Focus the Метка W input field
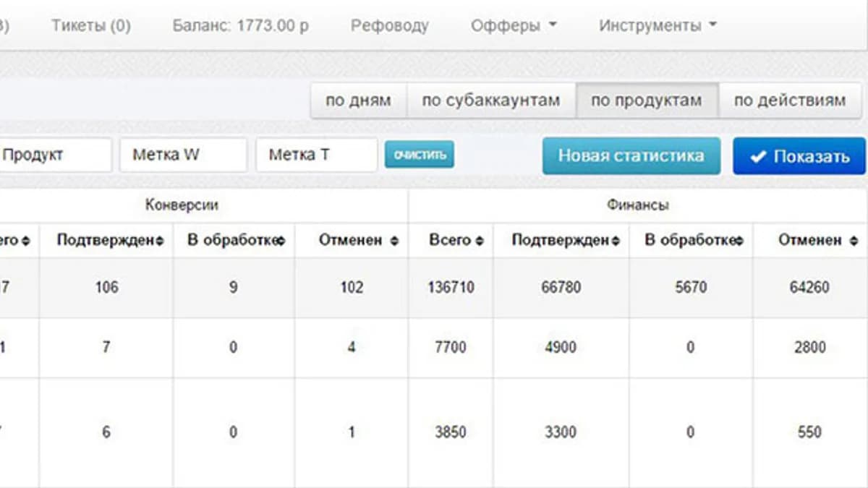Image resolution: width=868 pixels, height=488 pixels. [x=183, y=155]
